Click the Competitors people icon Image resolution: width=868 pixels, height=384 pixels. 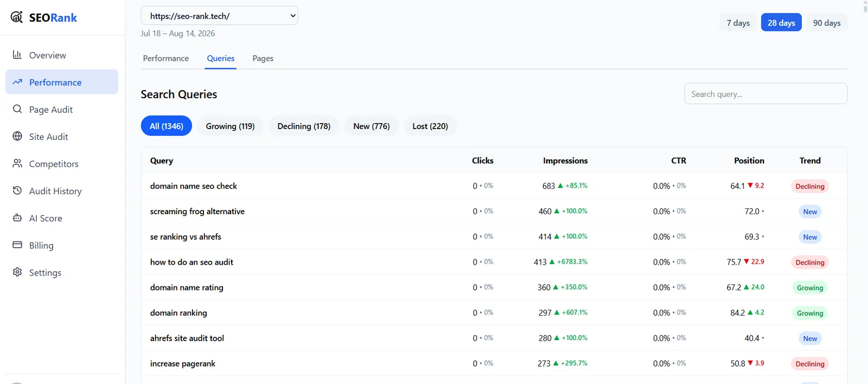[x=17, y=163]
